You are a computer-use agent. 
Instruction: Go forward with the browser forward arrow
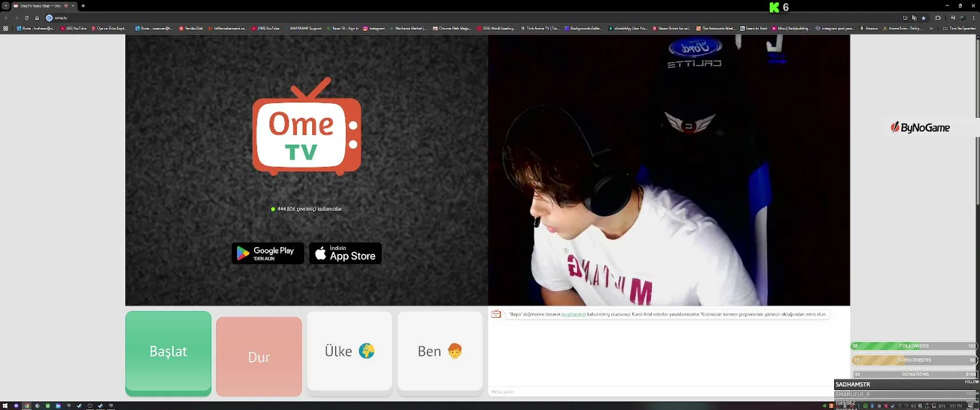[17, 18]
